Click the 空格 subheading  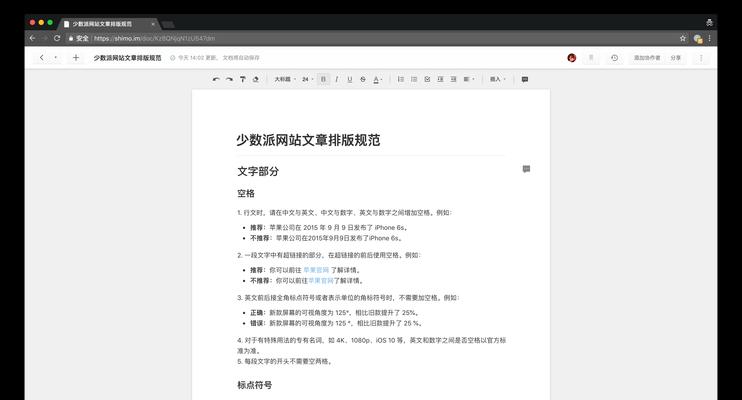tap(246, 194)
